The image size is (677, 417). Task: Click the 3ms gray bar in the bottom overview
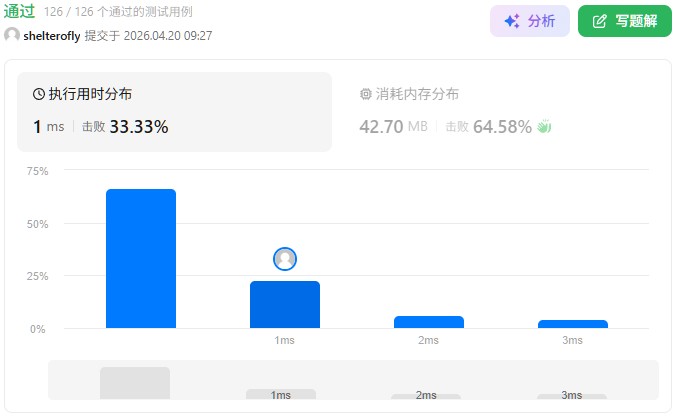572,396
